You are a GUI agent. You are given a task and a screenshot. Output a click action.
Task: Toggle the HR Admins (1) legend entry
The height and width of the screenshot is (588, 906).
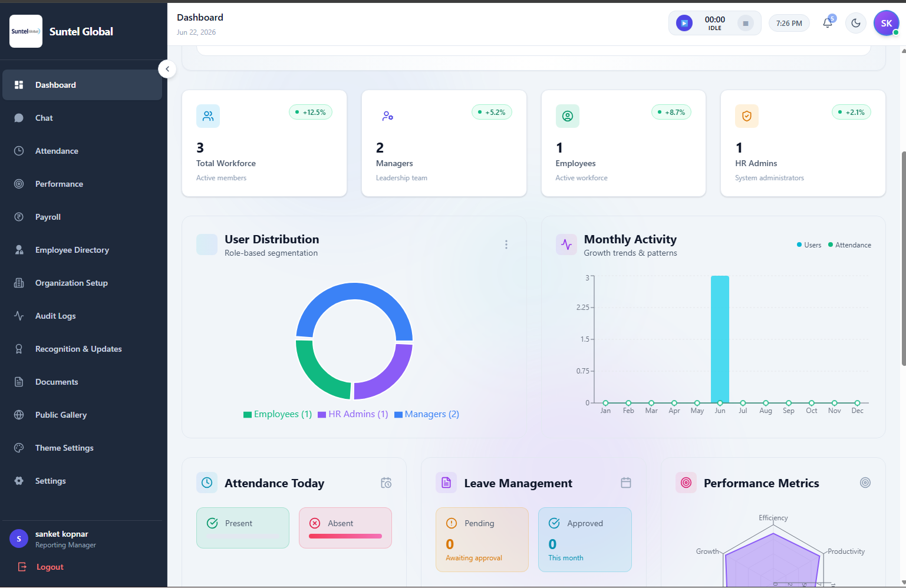click(x=353, y=414)
